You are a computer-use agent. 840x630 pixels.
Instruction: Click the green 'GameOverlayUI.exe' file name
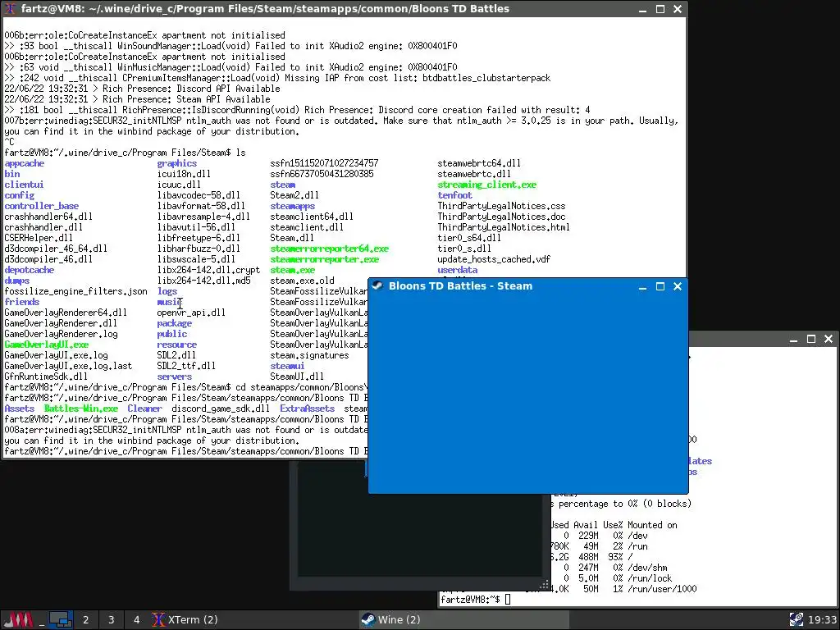click(47, 345)
